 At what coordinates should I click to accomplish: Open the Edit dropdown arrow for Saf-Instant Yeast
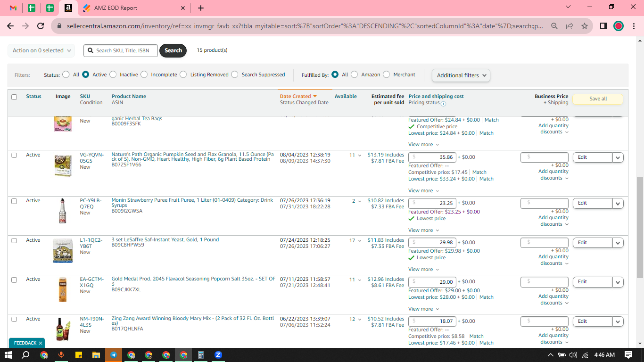click(618, 243)
